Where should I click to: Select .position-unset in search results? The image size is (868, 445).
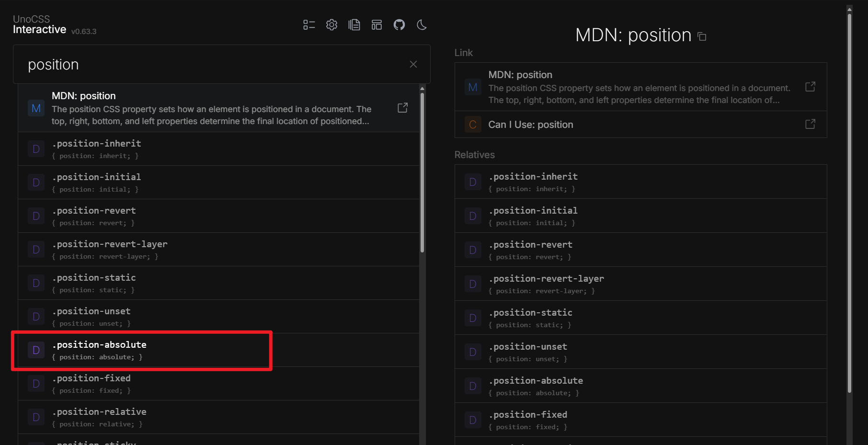click(218, 317)
